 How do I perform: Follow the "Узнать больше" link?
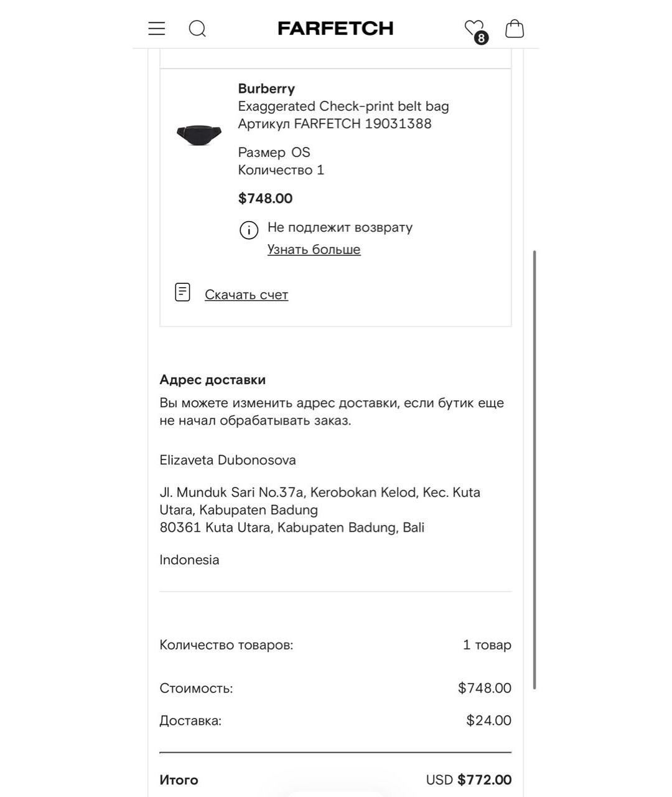pos(314,250)
